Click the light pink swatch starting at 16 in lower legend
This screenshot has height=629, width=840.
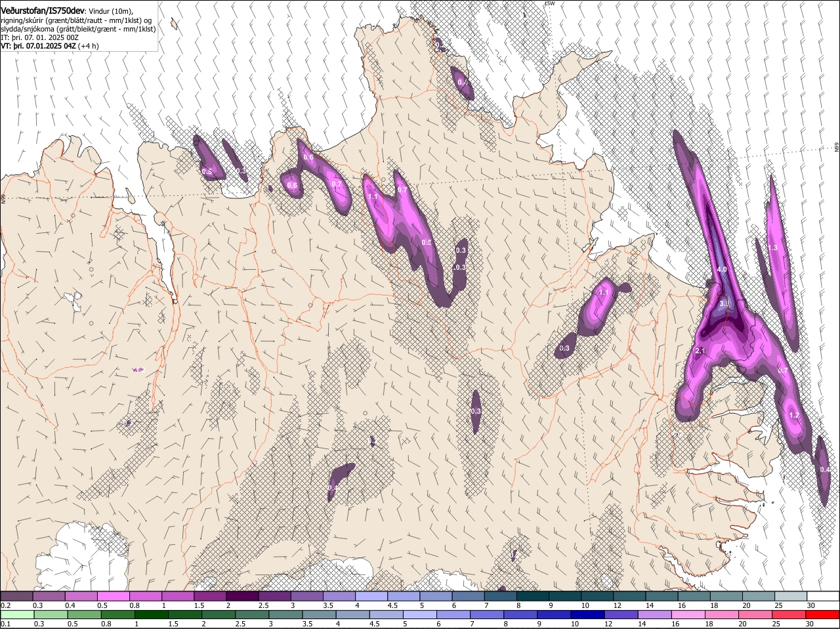click(x=688, y=615)
